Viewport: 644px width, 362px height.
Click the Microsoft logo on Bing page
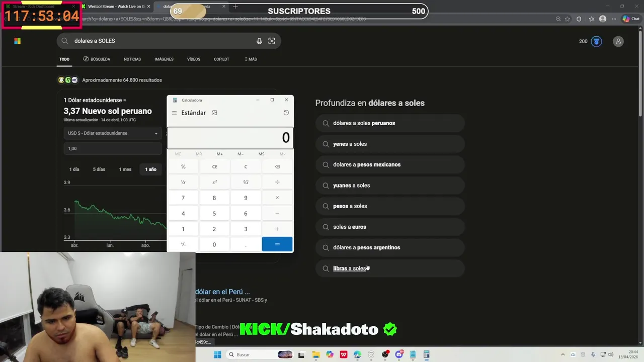click(17, 41)
